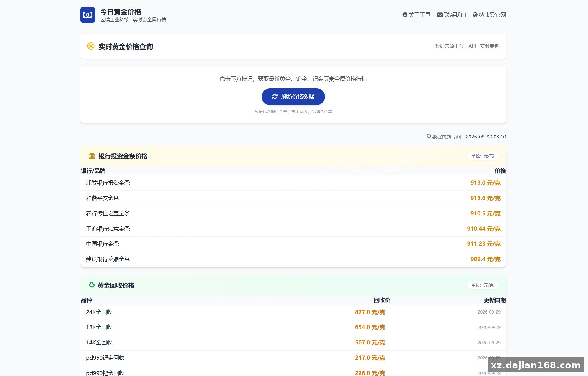Select the 农行传世之宝金条 row
Screen dimensions: 588x376
[x=293, y=214]
